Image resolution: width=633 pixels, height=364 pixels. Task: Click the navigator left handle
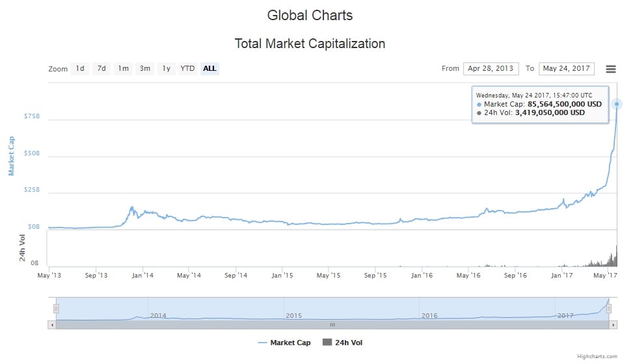[x=56, y=309]
